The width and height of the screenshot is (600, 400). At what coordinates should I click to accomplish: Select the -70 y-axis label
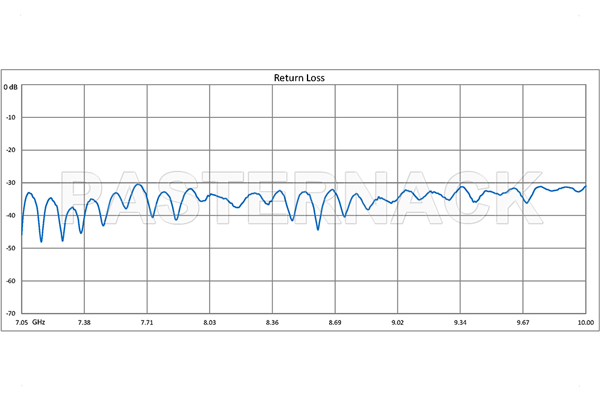coord(12,311)
